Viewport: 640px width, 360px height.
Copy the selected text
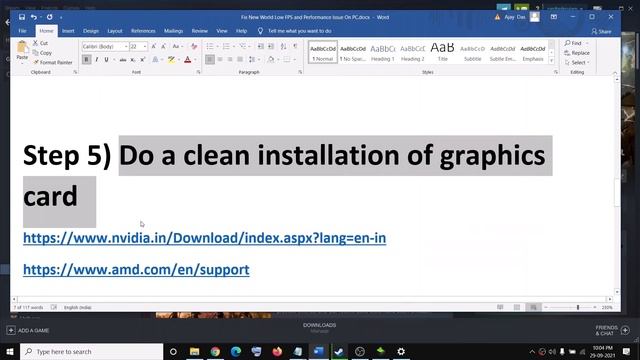[x=42, y=53]
